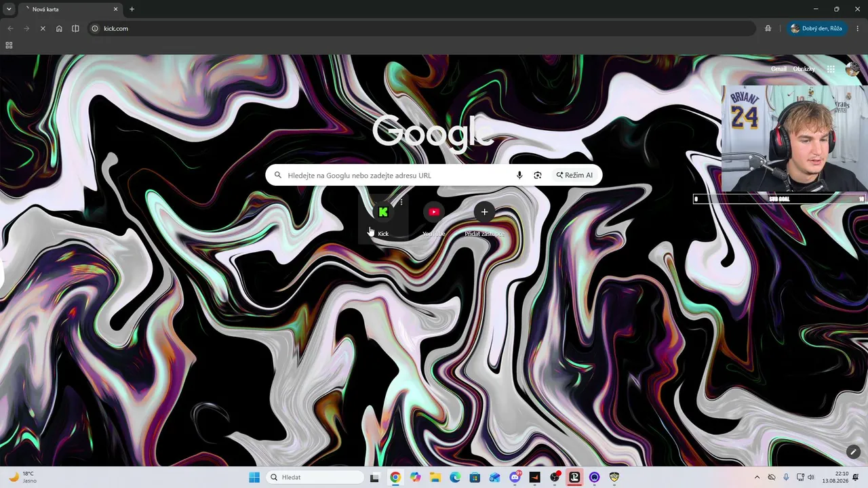
Task: Focus the kick.com address bar
Action: (x=422, y=28)
